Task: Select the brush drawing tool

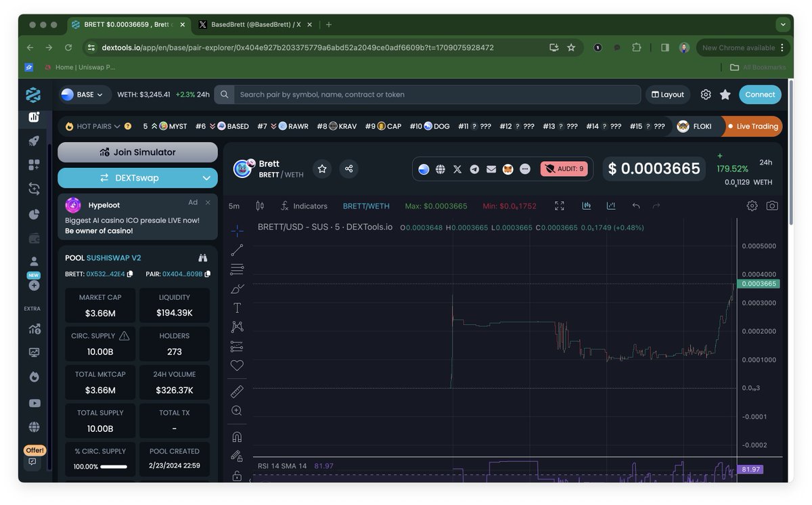Action: [x=237, y=288]
